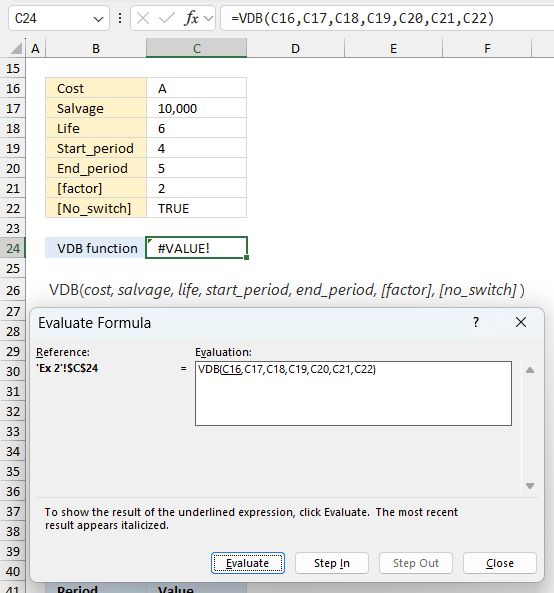Click the End_period label cell

point(96,168)
